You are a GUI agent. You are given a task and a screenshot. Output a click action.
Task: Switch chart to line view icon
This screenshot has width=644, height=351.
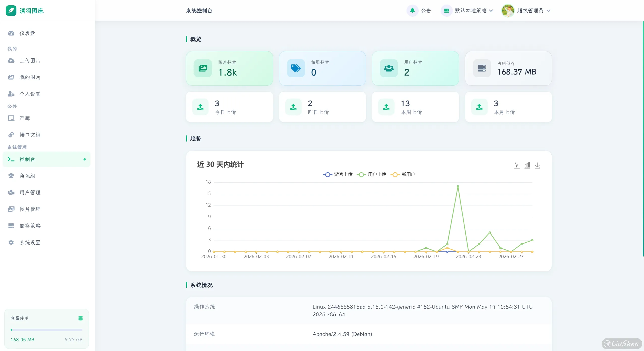click(x=517, y=166)
